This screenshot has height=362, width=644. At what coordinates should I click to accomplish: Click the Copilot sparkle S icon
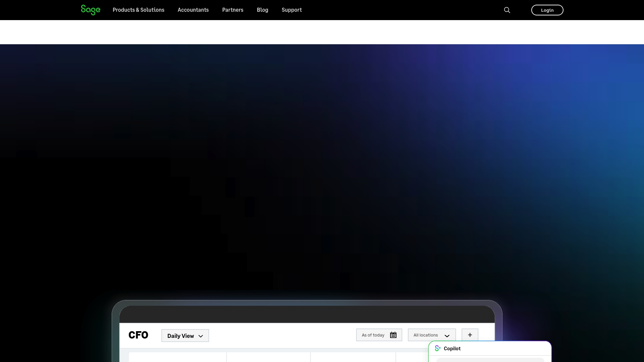tap(438, 348)
